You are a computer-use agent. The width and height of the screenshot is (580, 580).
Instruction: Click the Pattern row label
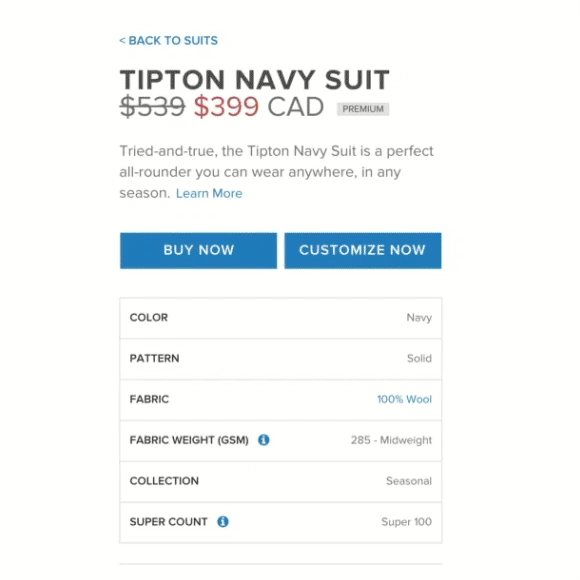click(x=154, y=358)
